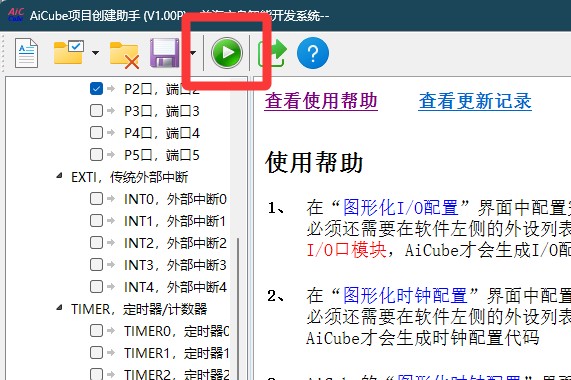Open the 查看使用帮助 link
The height and width of the screenshot is (380, 571).
tap(321, 101)
